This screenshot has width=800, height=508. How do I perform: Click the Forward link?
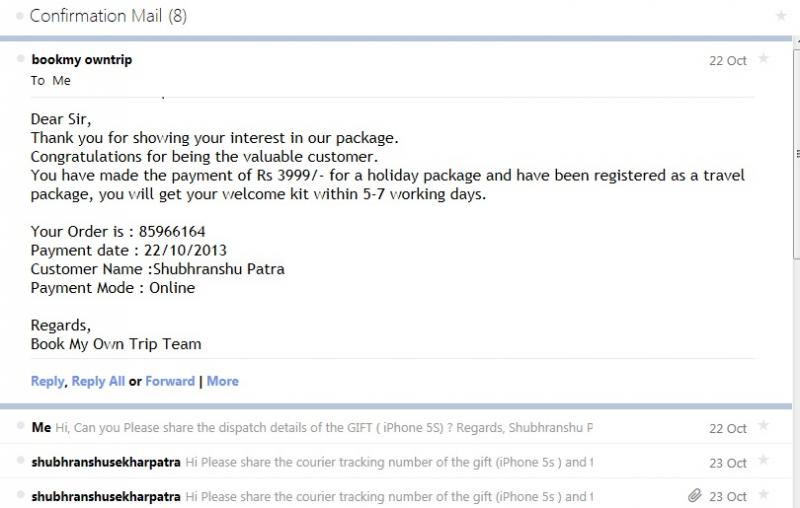coord(170,381)
